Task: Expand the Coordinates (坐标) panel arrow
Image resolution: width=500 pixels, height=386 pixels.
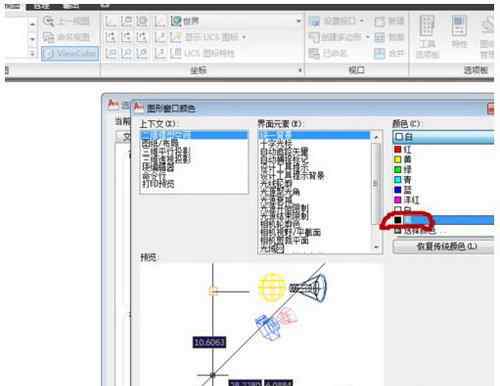Action: 300,70
